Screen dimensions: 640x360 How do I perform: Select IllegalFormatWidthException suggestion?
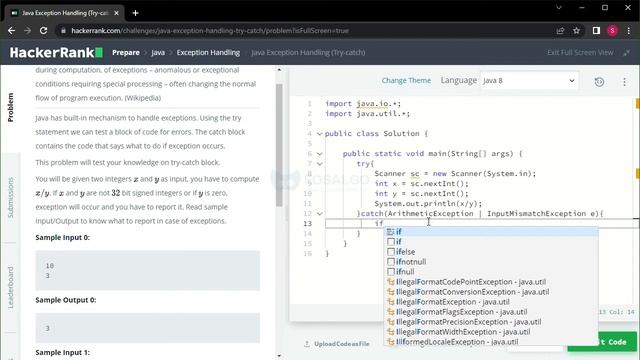click(491, 332)
